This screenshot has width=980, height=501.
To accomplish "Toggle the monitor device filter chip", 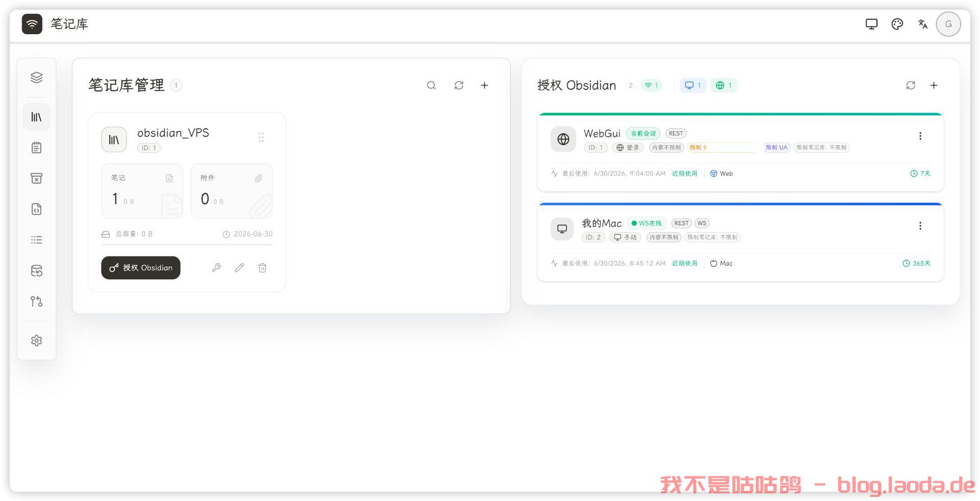I will tap(693, 85).
